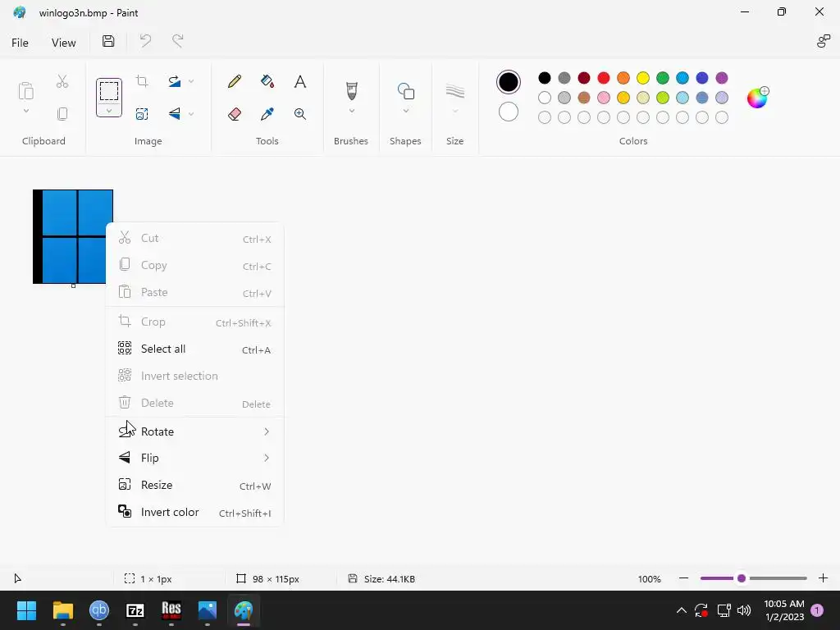840x630 pixels.
Task: Pick the yellow color swatch
Action: 643,78
